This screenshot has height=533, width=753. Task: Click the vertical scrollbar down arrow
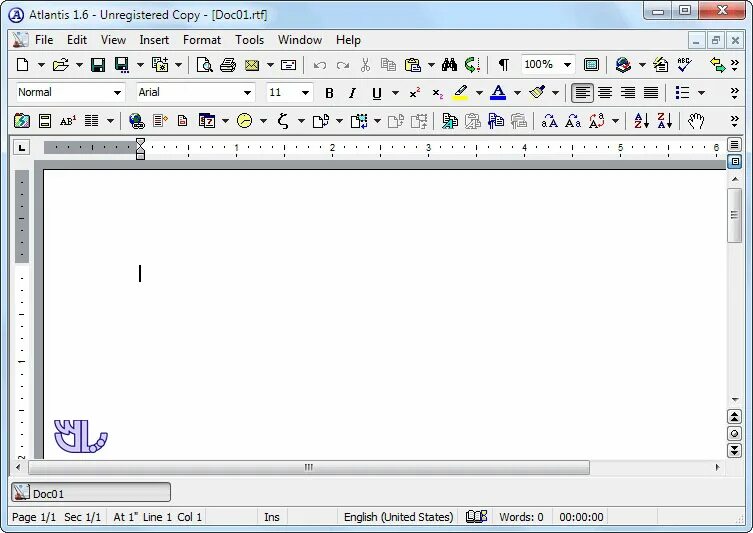735,400
